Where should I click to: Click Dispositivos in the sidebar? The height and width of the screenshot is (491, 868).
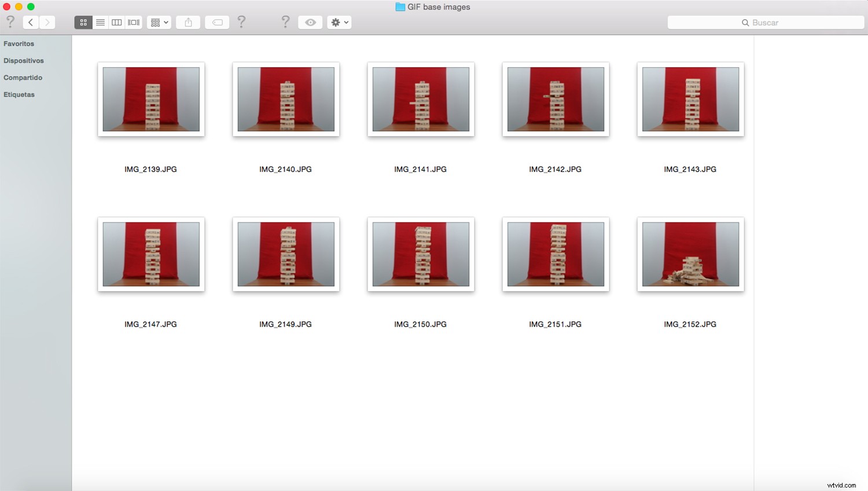pos(24,60)
